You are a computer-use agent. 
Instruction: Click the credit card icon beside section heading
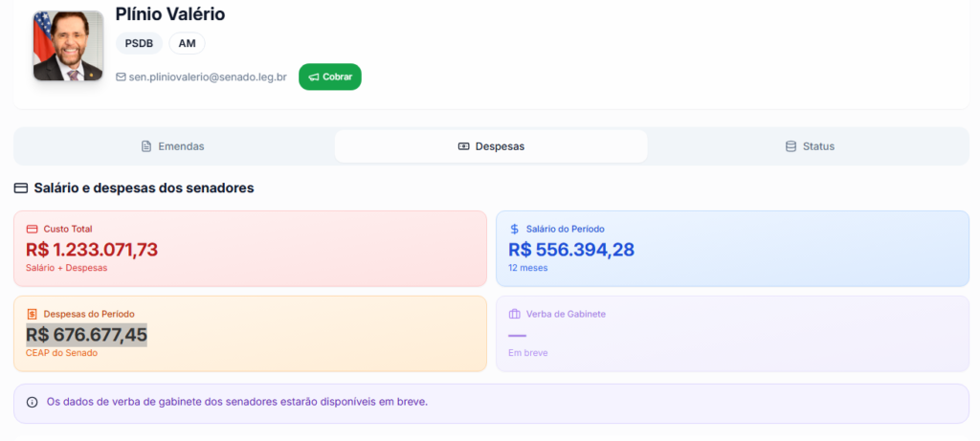(21, 188)
